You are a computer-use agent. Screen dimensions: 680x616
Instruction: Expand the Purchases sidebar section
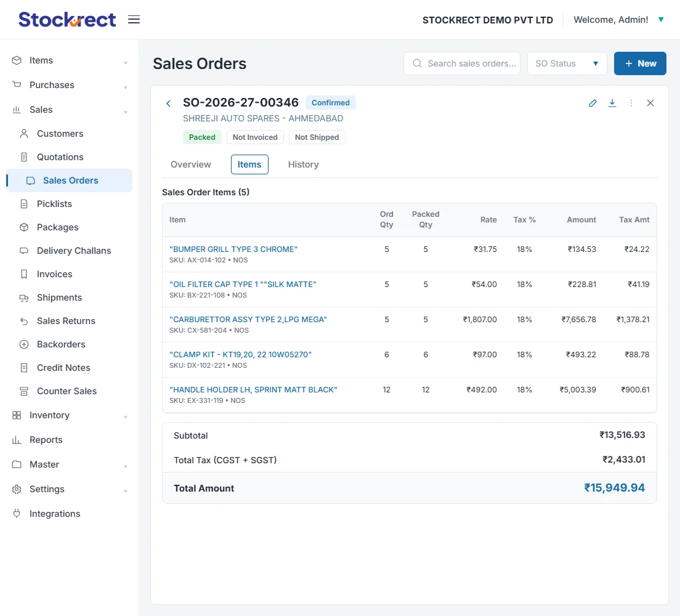(125, 87)
